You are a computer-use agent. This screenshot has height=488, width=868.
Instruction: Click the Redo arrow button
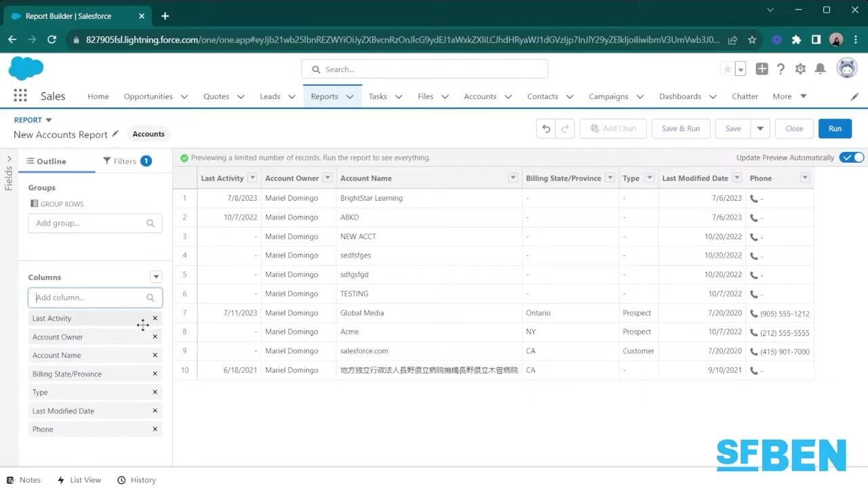click(565, 129)
